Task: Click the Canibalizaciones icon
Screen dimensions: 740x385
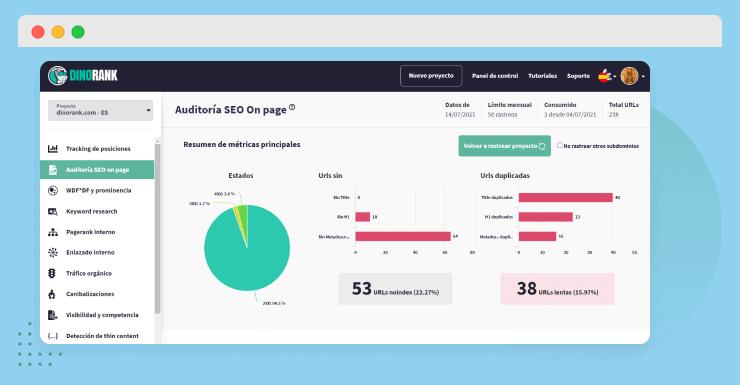Action: tap(52, 294)
